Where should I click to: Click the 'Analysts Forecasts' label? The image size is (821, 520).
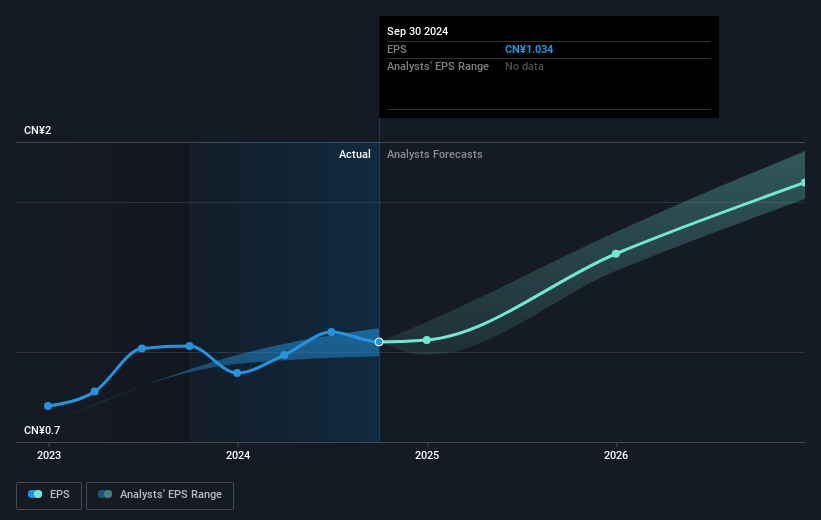point(435,154)
